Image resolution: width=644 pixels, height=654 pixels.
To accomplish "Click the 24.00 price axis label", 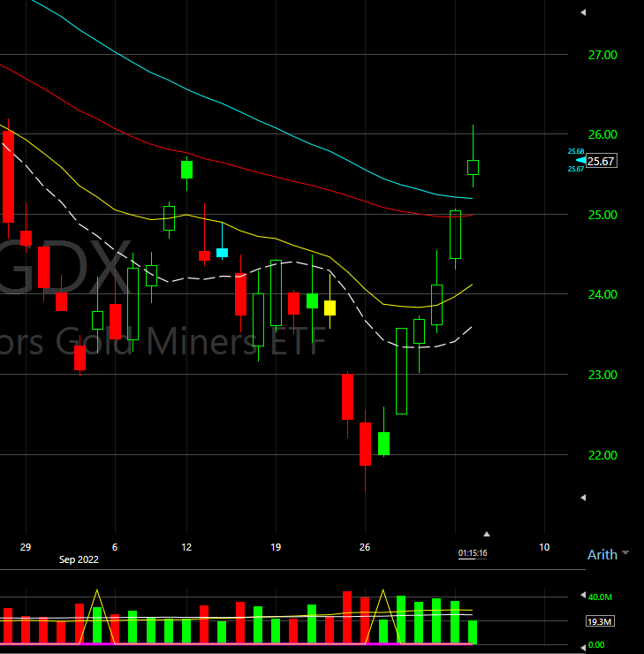I will [602, 295].
